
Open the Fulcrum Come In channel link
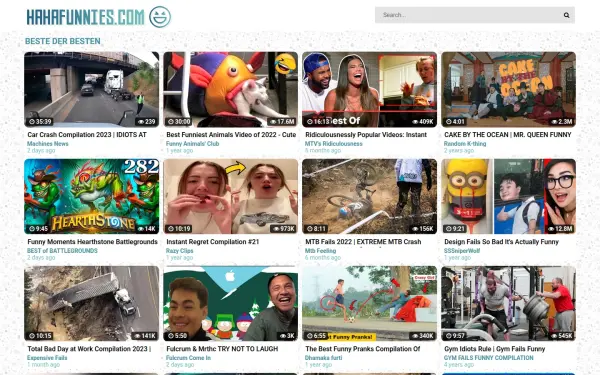[188, 358]
